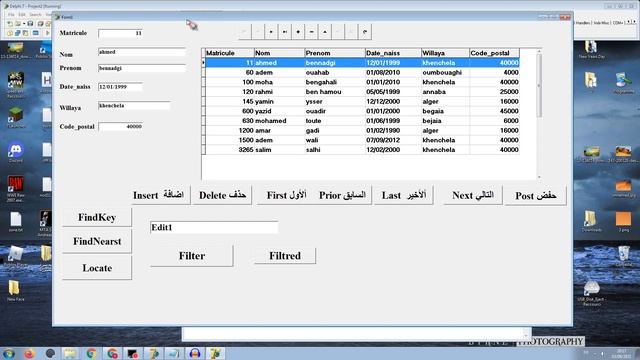
Task: Open Firefox from the taskbar
Action: coord(29,353)
